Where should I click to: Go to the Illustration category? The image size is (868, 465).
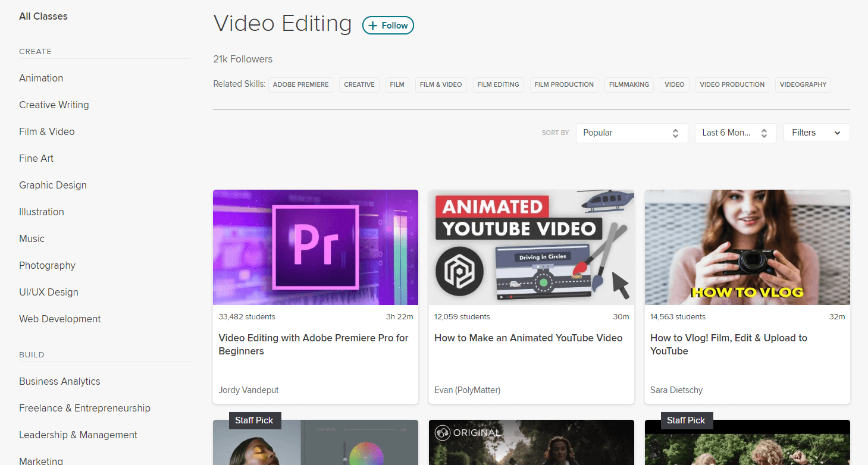pyautogui.click(x=42, y=212)
